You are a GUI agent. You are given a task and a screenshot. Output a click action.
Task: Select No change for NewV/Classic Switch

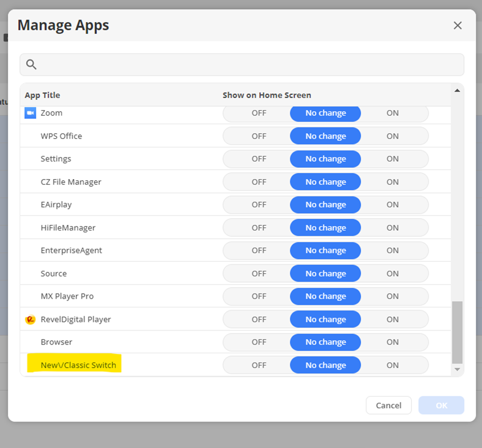point(326,365)
